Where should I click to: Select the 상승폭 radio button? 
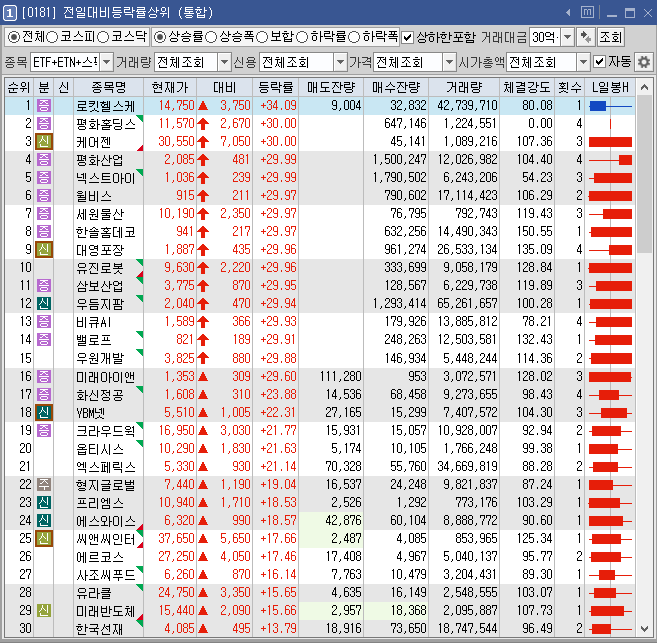211,37
